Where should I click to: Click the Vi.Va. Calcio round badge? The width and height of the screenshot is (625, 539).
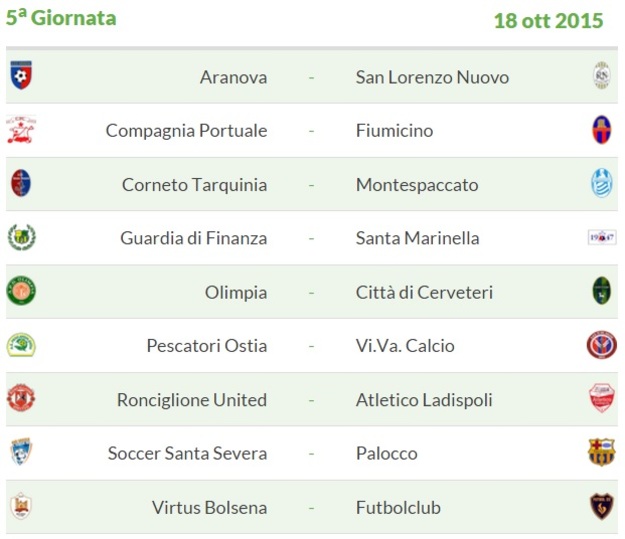click(x=601, y=345)
